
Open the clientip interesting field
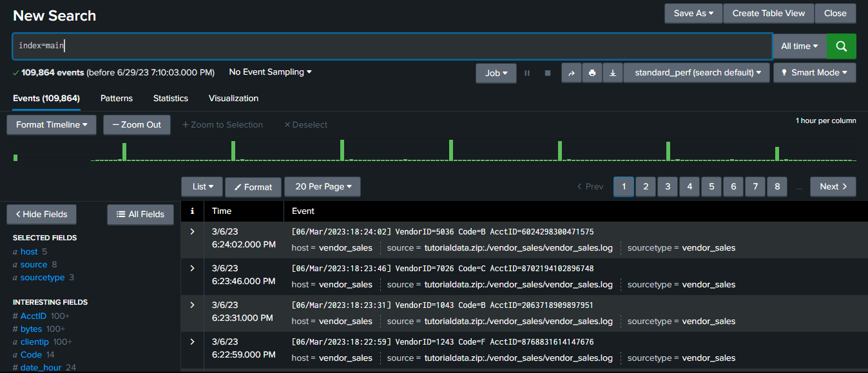pos(35,342)
